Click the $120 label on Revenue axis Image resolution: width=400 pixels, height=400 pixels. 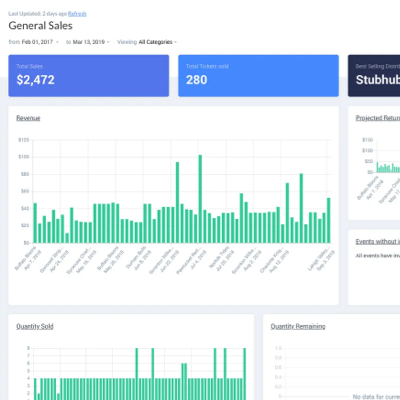24,140
